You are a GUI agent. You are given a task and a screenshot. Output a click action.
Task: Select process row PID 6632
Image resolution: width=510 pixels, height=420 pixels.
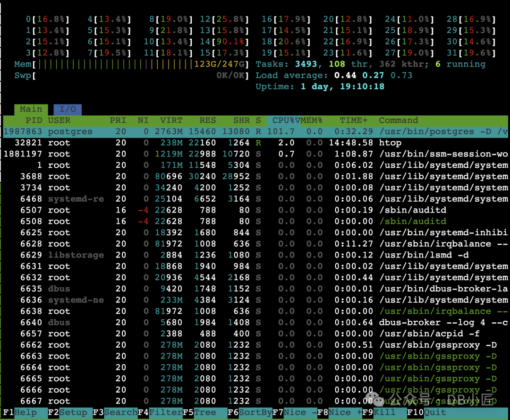pyautogui.click(x=255, y=278)
